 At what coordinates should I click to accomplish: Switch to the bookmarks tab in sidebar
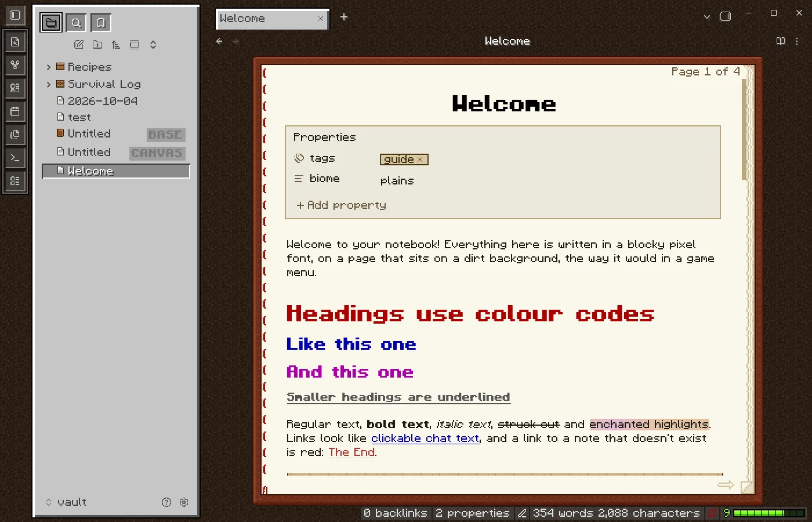pyautogui.click(x=101, y=23)
